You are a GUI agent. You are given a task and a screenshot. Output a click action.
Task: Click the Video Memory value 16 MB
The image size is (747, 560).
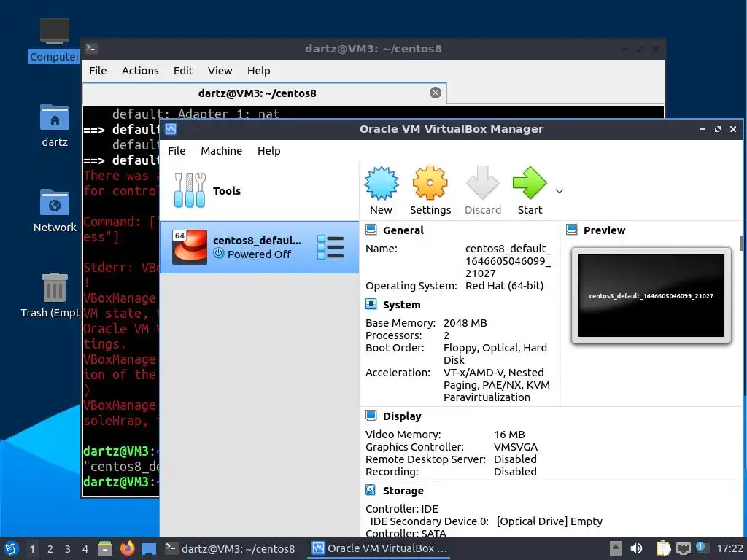coord(509,435)
